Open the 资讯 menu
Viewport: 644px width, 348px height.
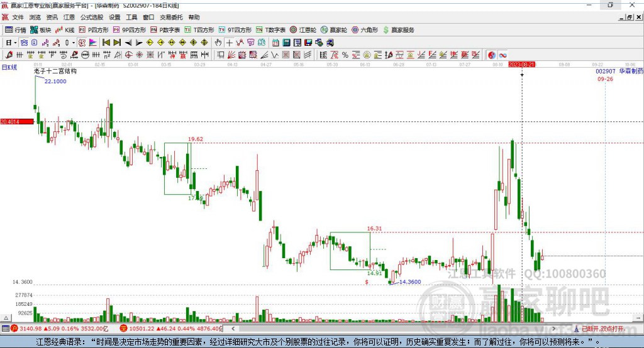[52, 17]
